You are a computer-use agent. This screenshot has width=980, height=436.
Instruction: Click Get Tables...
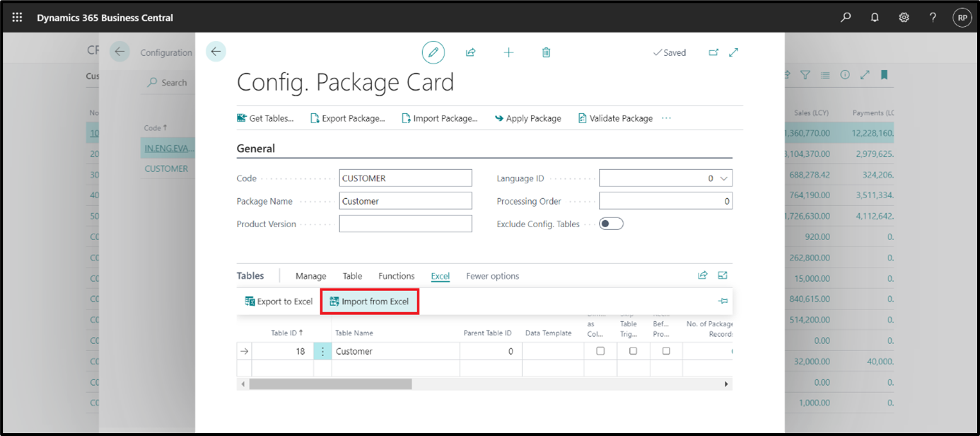click(265, 118)
